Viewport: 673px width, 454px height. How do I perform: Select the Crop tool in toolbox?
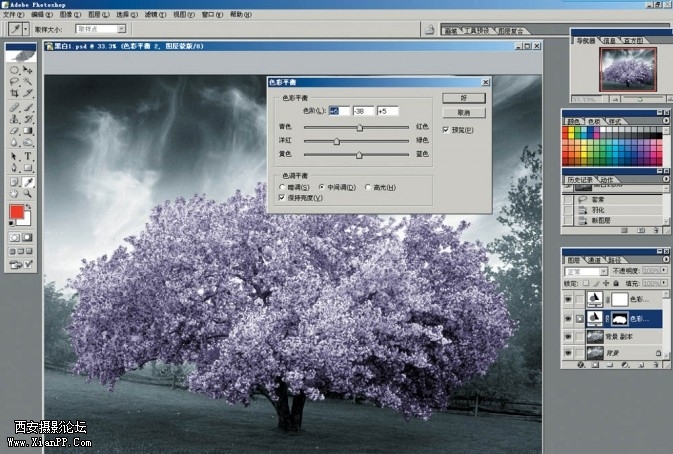[14, 93]
